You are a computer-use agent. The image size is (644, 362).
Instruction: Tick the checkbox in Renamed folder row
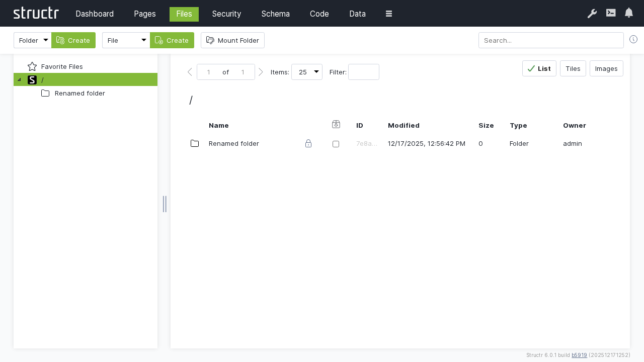point(336,144)
